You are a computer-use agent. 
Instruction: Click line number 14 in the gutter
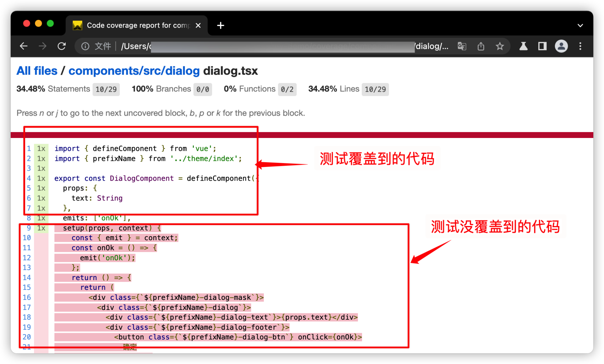27,278
